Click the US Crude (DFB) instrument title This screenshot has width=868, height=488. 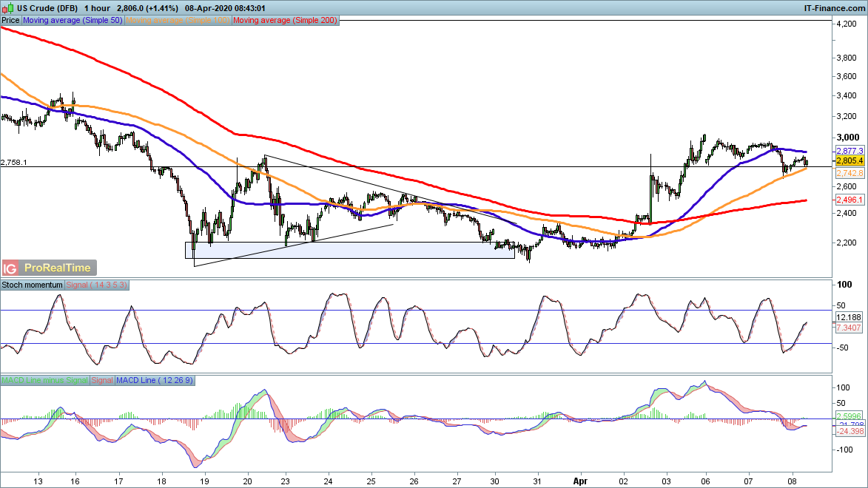click(x=47, y=8)
